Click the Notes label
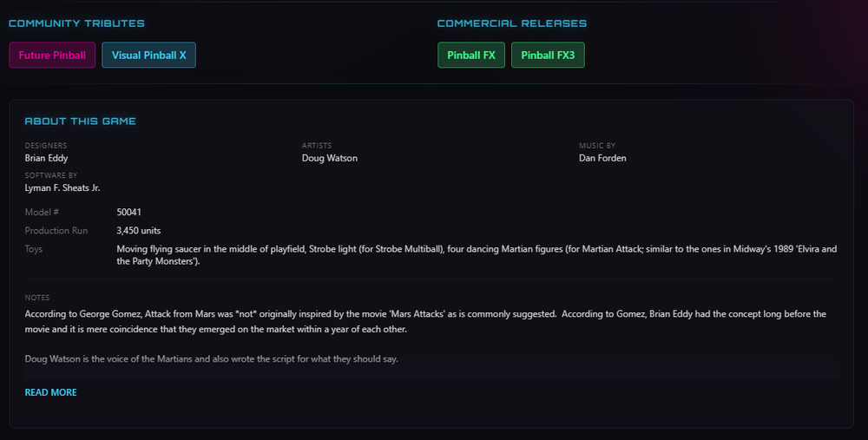Image resolution: width=868 pixels, height=440 pixels. [x=37, y=298]
